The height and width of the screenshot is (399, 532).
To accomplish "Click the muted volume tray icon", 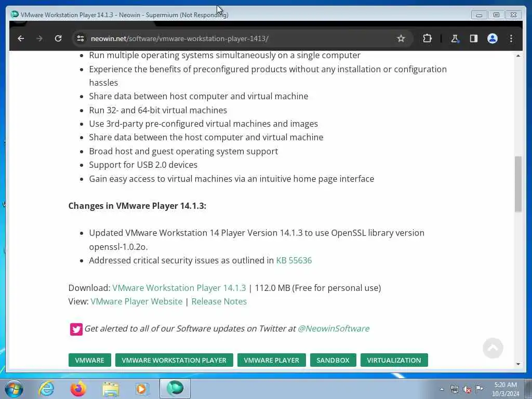I will click(467, 389).
